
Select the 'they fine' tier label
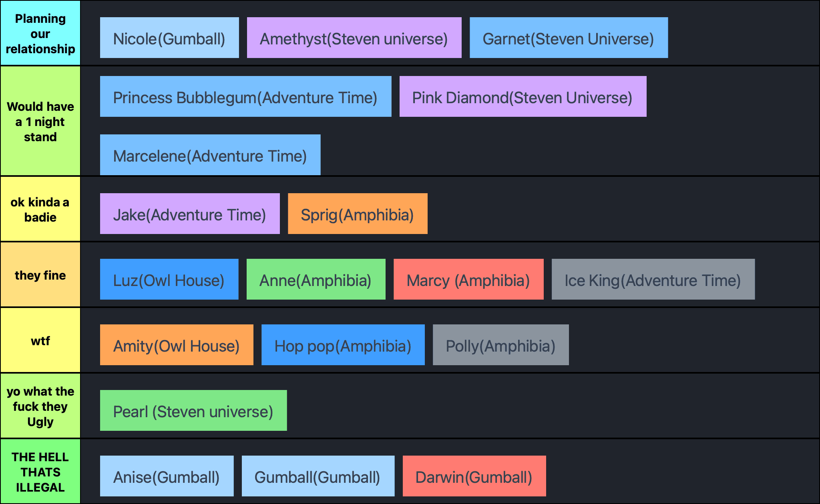40,275
